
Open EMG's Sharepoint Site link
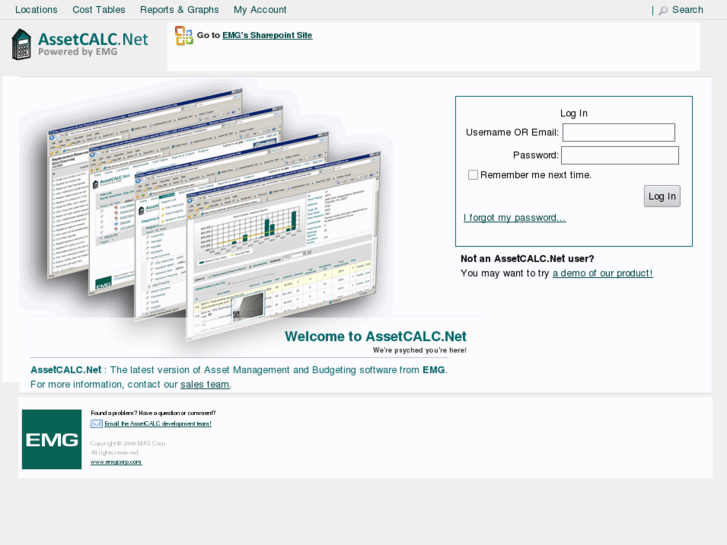point(267,35)
